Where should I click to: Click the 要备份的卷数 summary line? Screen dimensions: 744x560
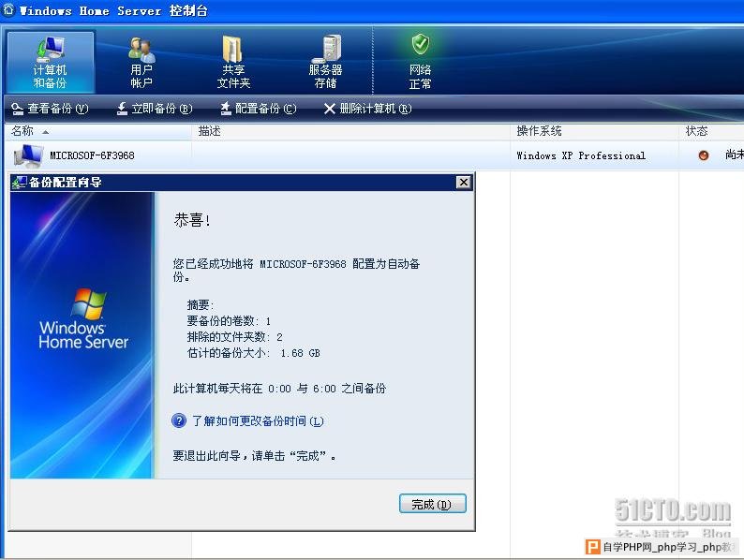point(229,321)
